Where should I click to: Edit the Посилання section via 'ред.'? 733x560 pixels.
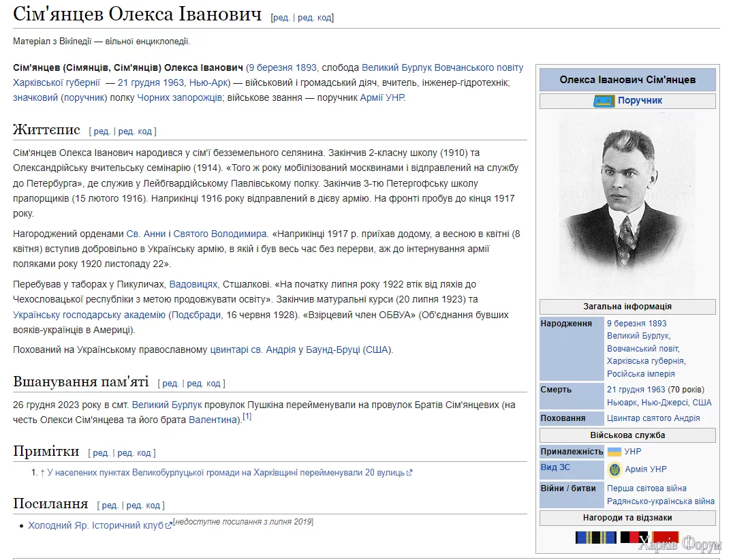pos(110,505)
